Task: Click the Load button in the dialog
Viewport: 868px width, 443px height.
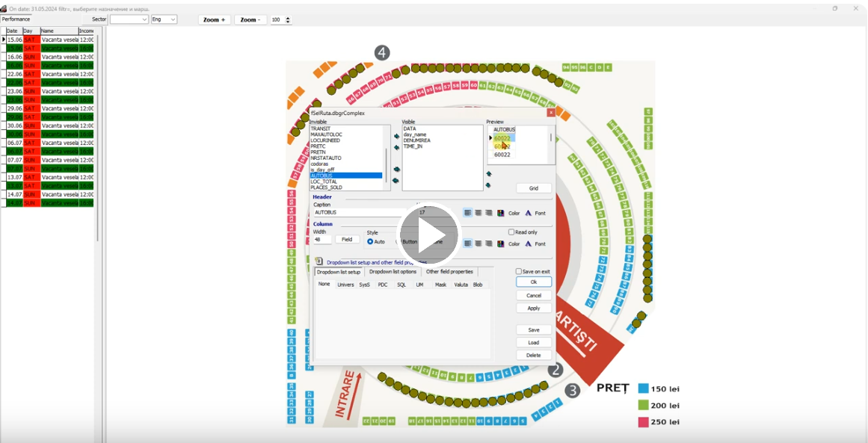Action: (534, 342)
